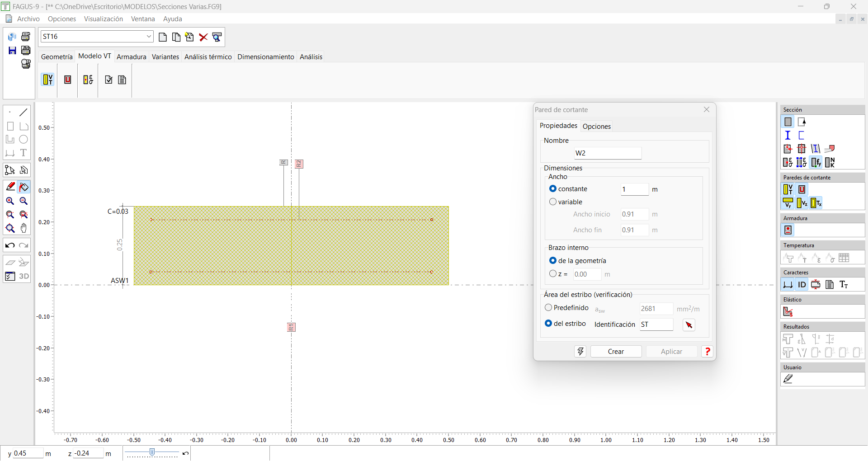Screen dimensions: 868x461
Task: Choose the z = internal arm option
Action: tap(553, 274)
